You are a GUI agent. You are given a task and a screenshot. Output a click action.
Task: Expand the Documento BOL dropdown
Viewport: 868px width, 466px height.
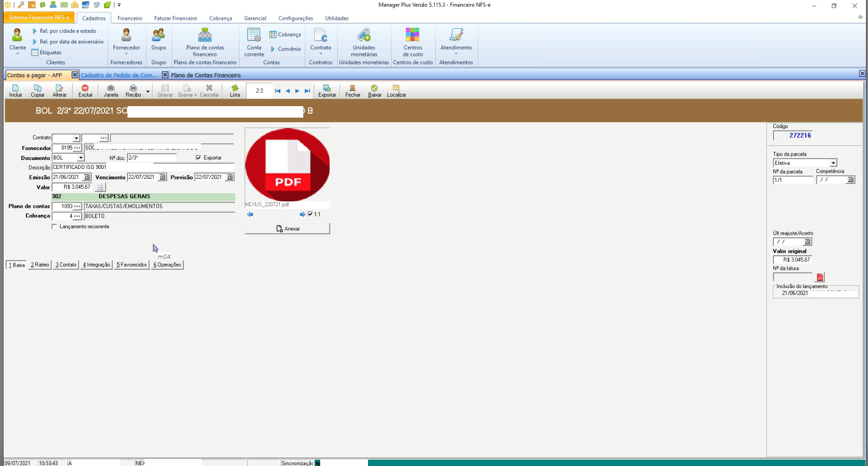coord(81,157)
